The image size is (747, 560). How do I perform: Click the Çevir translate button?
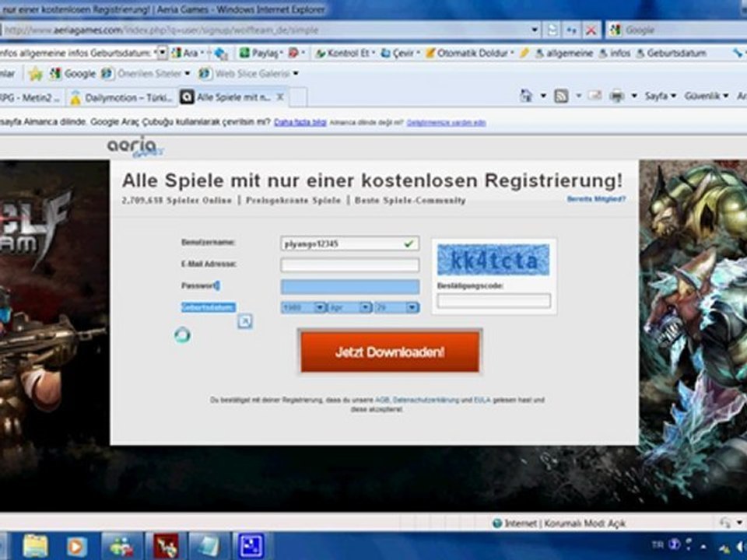[399, 53]
